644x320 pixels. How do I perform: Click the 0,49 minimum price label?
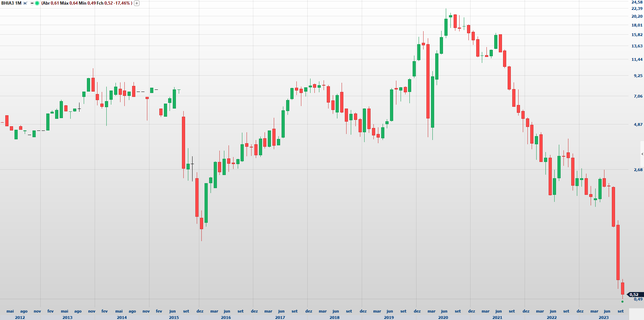[638, 299]
